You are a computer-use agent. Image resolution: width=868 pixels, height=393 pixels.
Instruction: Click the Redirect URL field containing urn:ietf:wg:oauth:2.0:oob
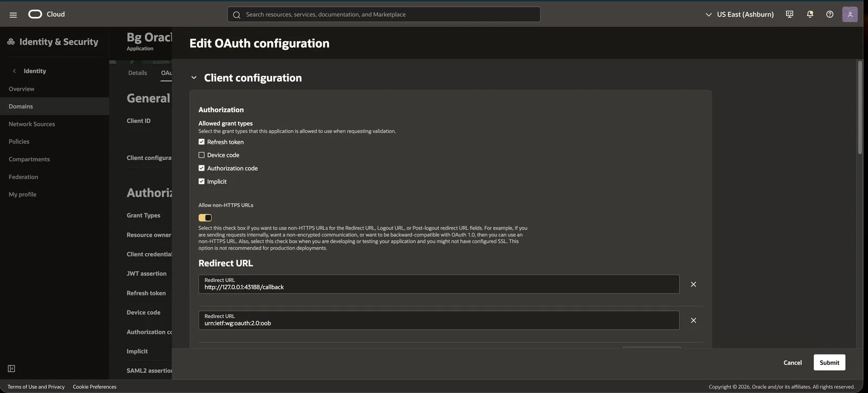[439, 320]
